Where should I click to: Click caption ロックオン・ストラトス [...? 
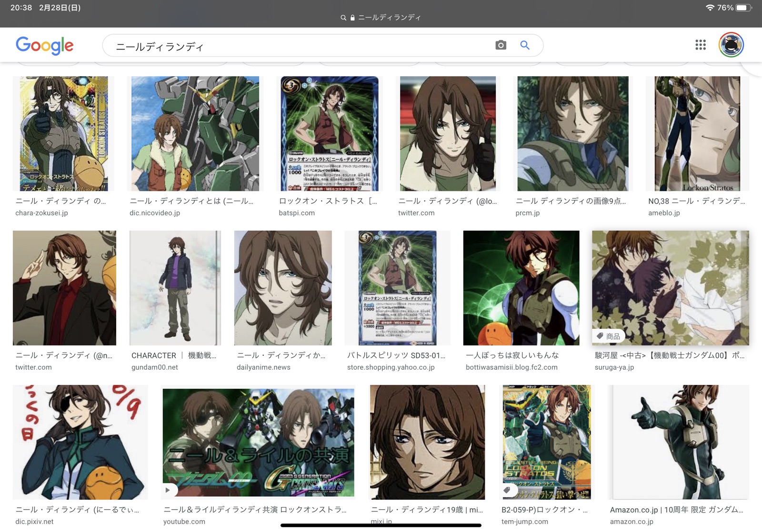tap(328, 201)
